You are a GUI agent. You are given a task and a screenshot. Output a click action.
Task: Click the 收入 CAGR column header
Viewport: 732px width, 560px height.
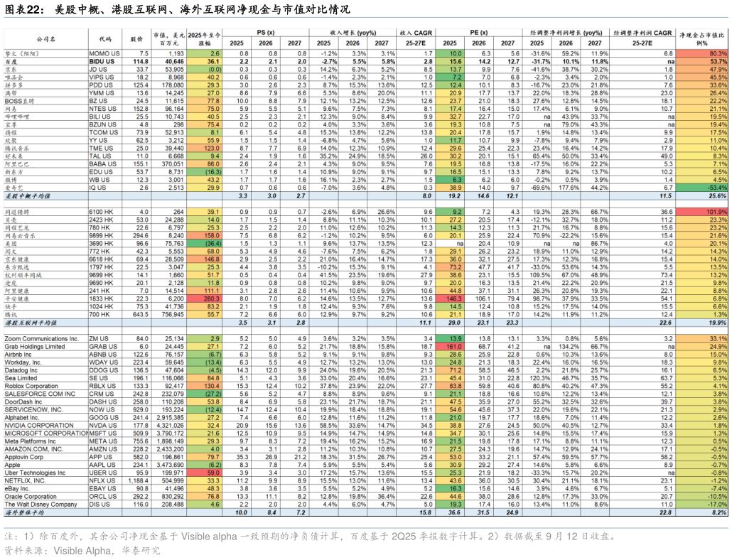(x=416, y=33)
